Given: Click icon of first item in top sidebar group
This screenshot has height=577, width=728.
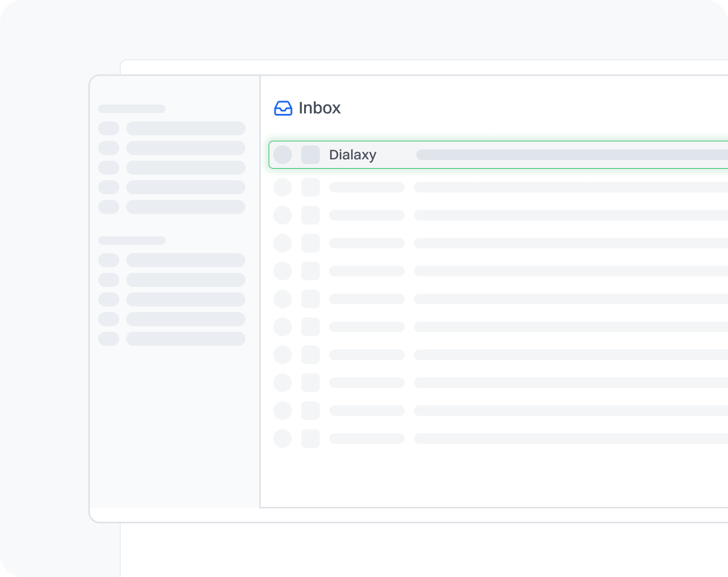Looking at the screenshot, I should pos(109,129).
